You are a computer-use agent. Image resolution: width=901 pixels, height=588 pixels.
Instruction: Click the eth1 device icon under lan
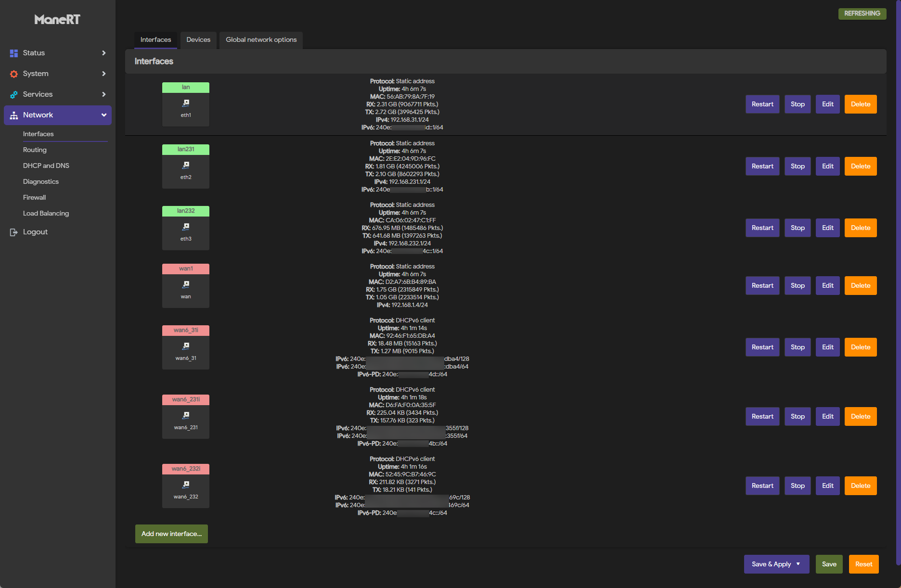coord(186,103)
